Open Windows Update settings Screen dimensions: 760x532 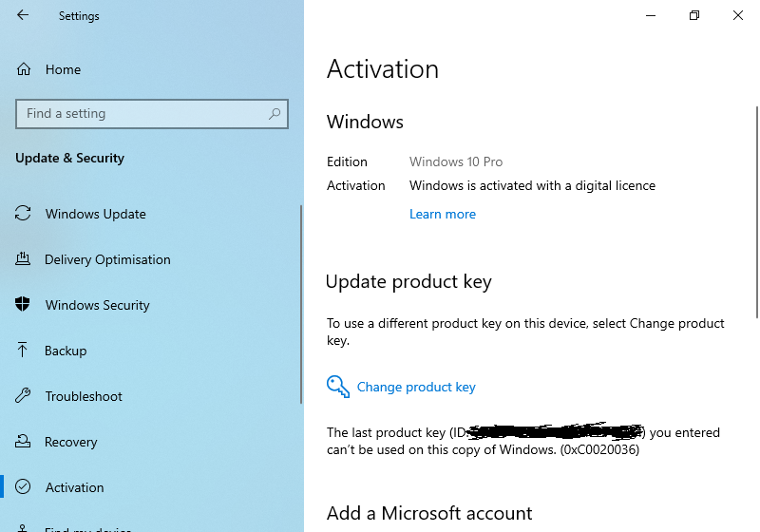click(96, 214)
